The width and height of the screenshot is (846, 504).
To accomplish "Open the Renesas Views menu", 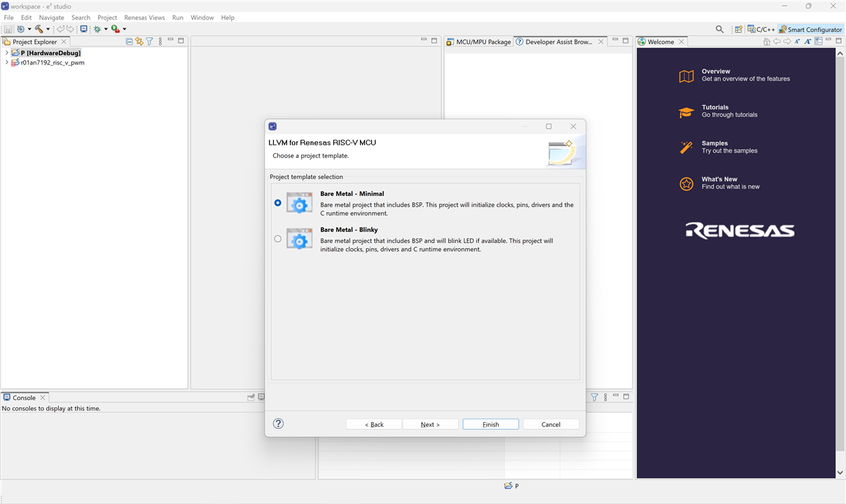I will point(144,17).
